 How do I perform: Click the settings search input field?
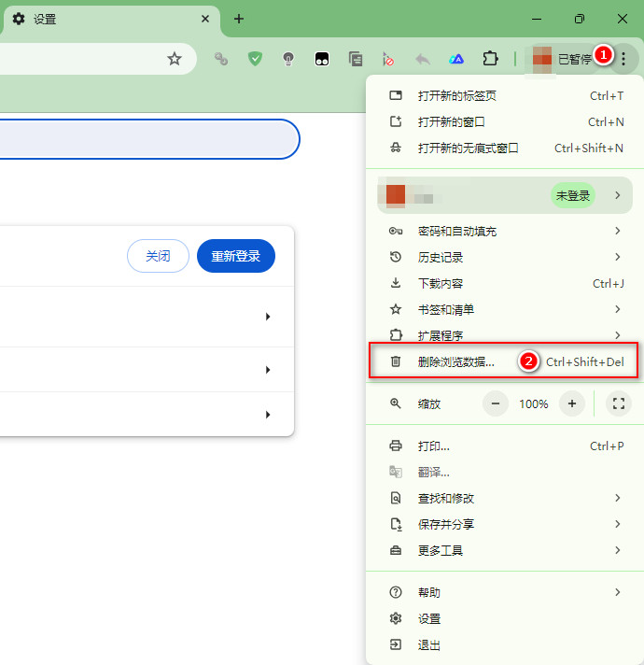click(x=148, y=139)
